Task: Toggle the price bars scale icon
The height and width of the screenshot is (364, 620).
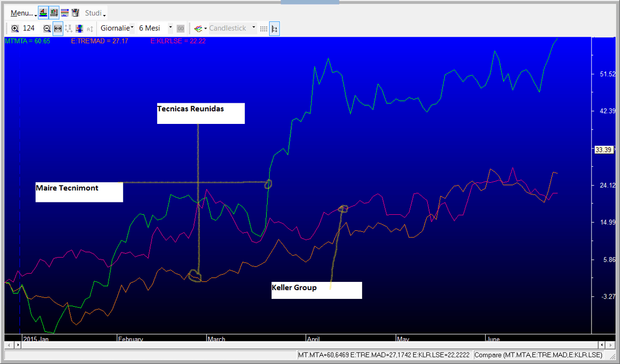Action: coord(274,28)
